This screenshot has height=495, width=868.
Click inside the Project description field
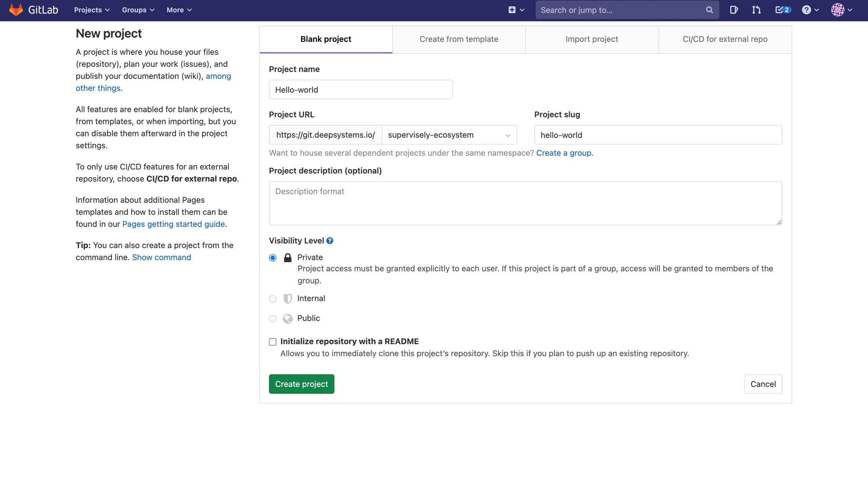point(525,203)
